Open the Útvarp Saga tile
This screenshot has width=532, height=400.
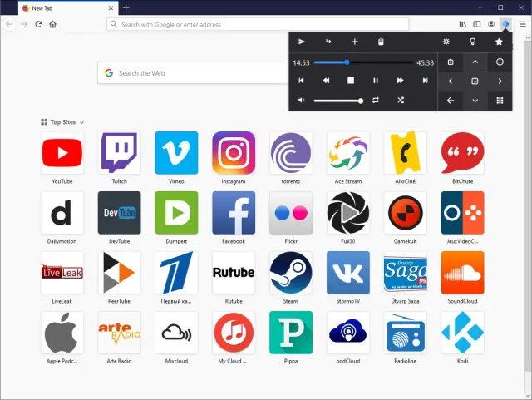tap(406, 273)
